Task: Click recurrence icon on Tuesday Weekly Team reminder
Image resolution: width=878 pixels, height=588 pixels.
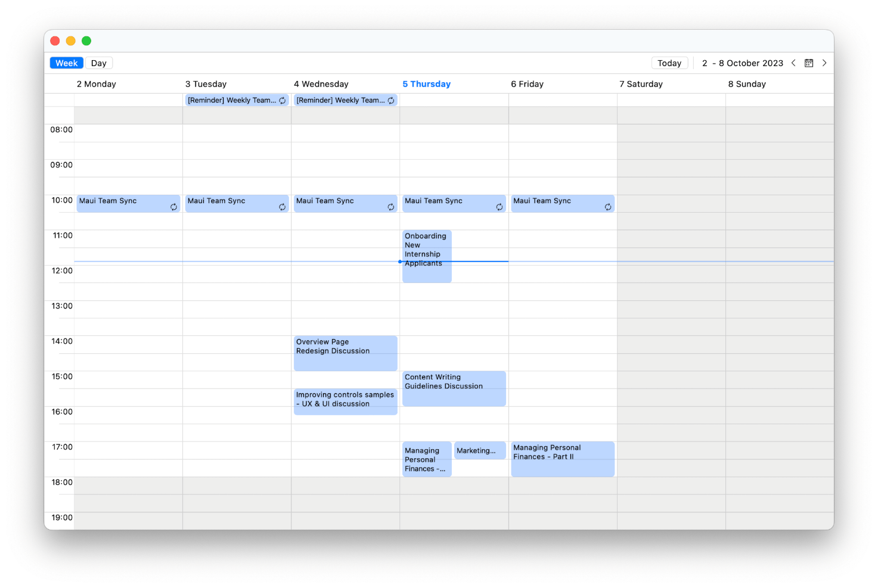Action: 283,101
